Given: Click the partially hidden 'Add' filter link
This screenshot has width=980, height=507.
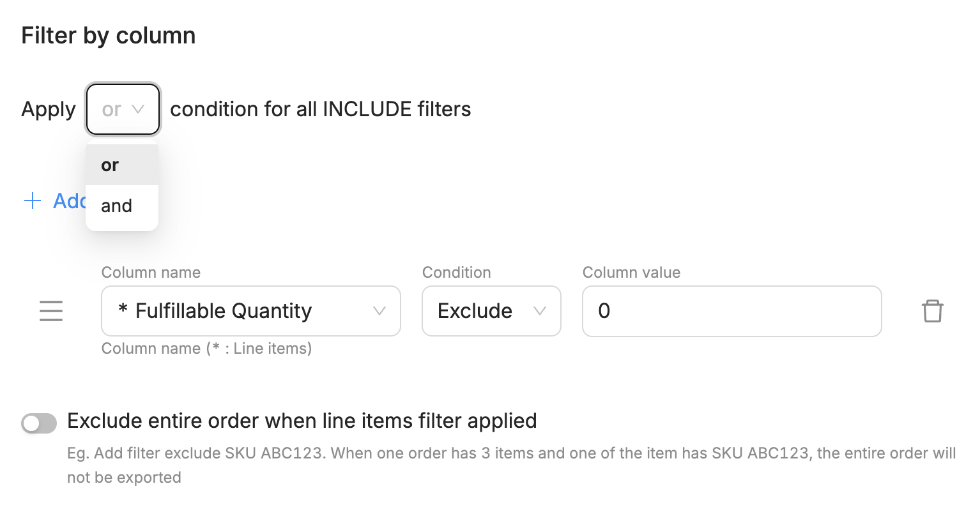Looking at the screenshot, I should (x=69, y=201).
